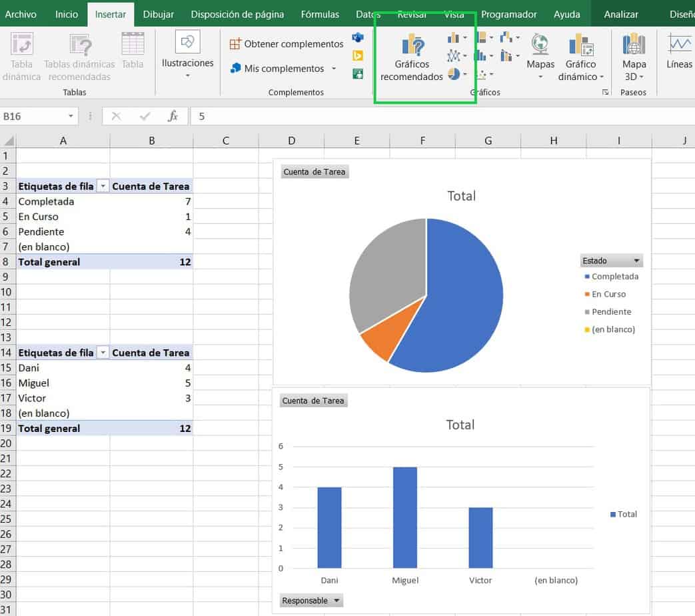Click the Pendiente legend entry

coord(608,312)
